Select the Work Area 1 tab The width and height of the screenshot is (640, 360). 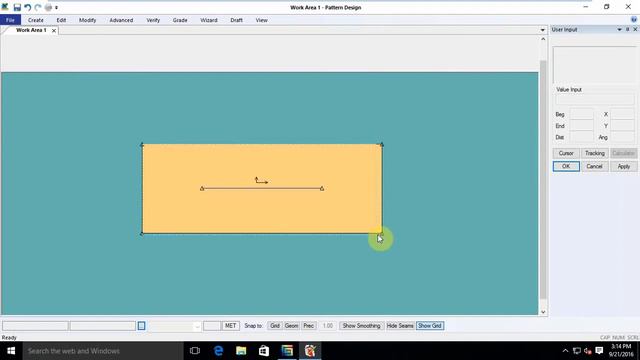click(x=31, y=30)
